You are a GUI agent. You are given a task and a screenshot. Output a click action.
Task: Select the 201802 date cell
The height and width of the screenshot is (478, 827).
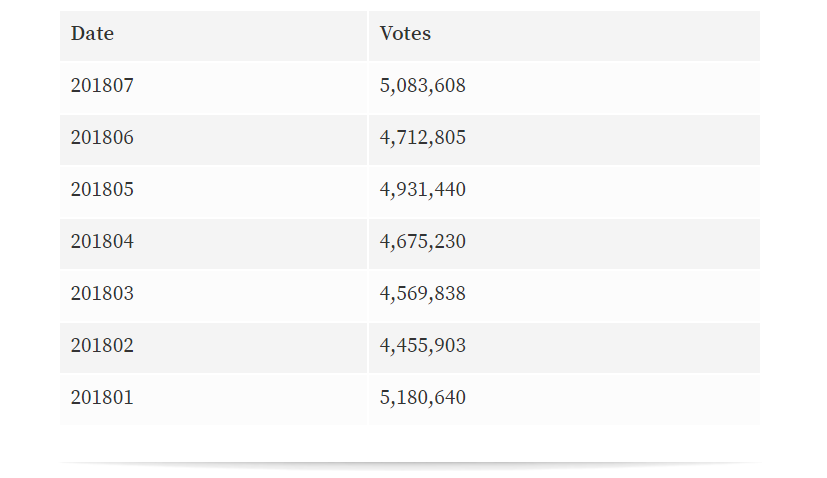[102, 346]
